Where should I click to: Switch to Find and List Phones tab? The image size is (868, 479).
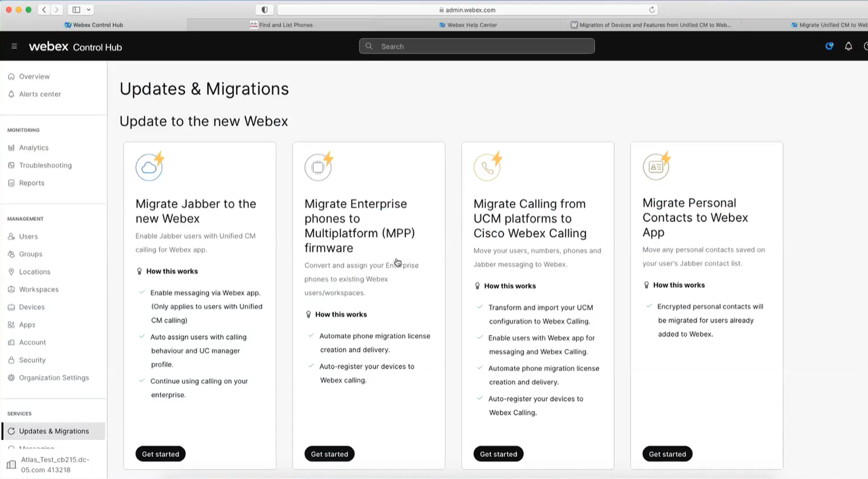[x=281, y=25]
